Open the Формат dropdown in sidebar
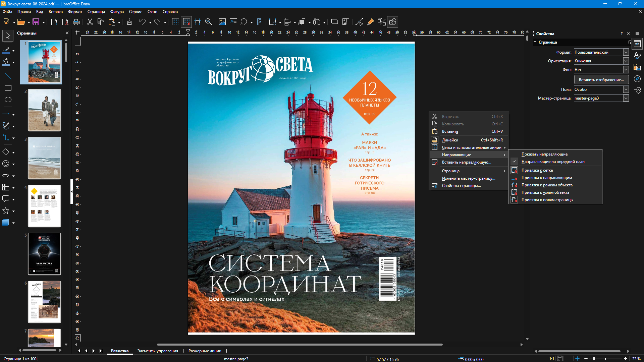Image resolution: width=644 pixels, height=362 pixels. 626,52
